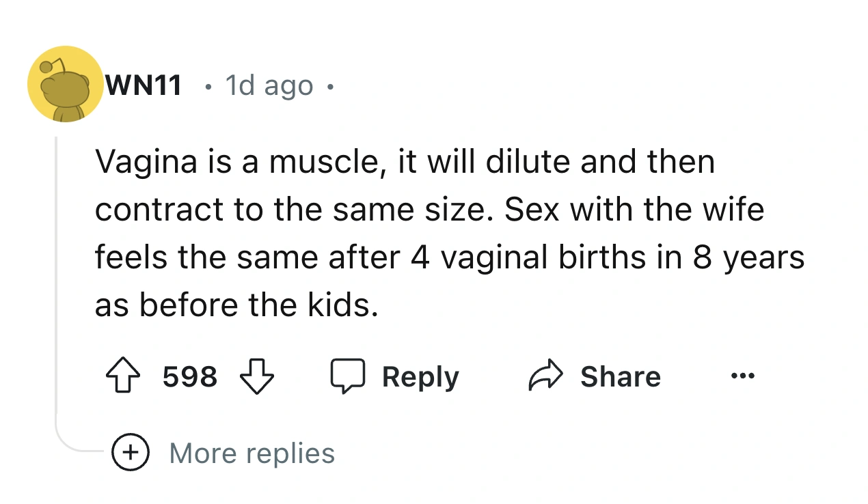This screenshot has height=504, width=868.
Task: Reveal hidden replies with the plus expander
Action: [x=130, y=452]
